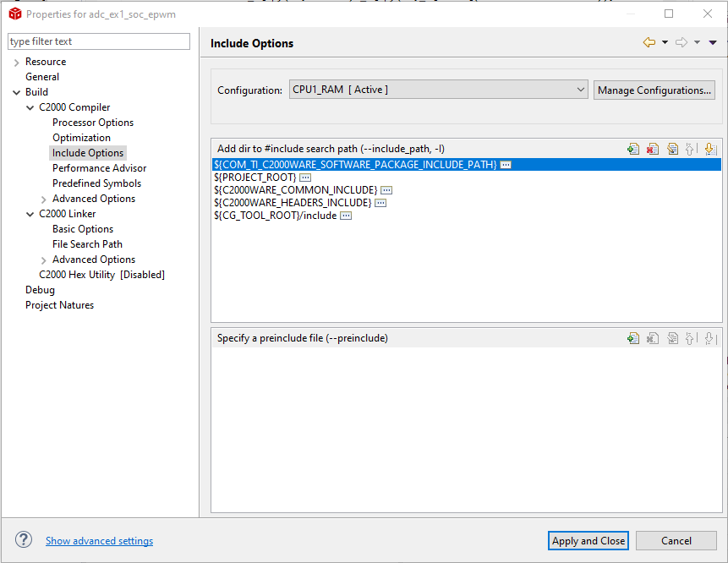Open the Forward history dropdown arrow
728x563 pixels.
(x=697, y=43)
